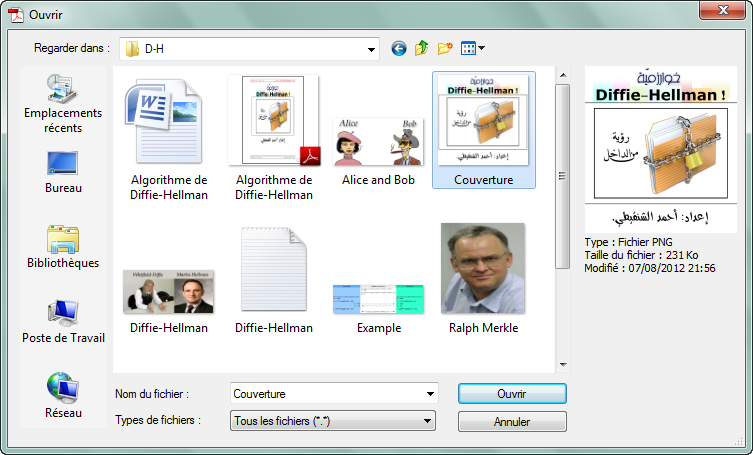
Task: Create a new folder
Action: [x=445, y=49]
